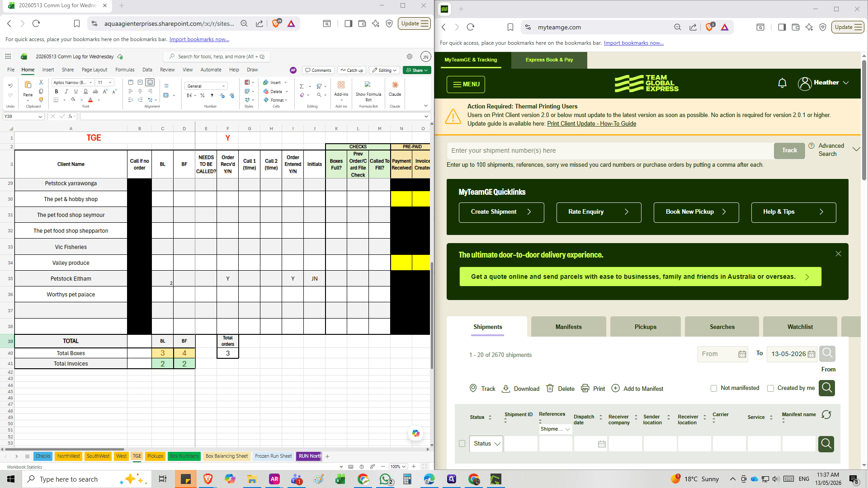This screenshot has height=488, width=868.
Task: Click the Download icon in shipments toolbar
Action: click(506, 389)
